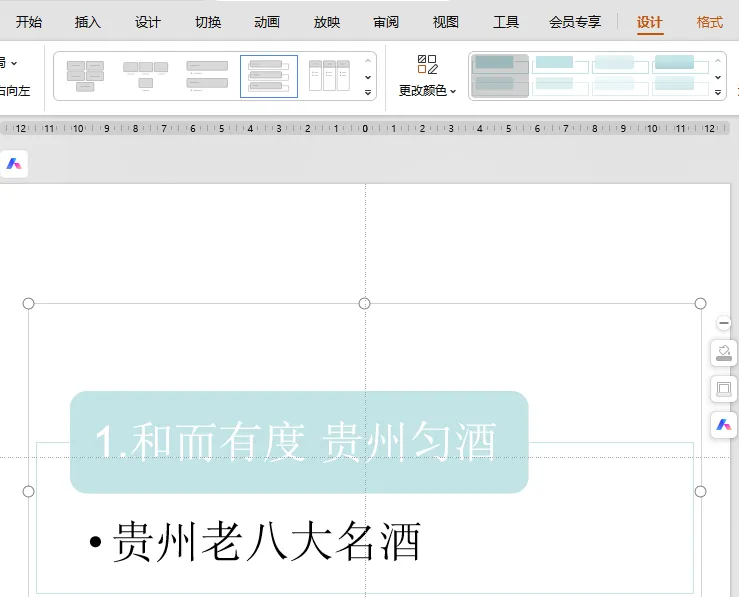Click the top-right selection handle

(700, 303)
